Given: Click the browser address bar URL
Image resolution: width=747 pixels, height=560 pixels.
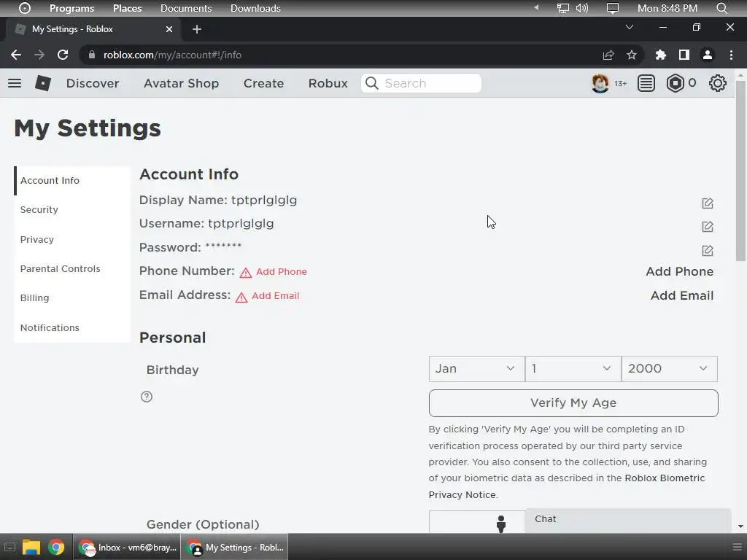Looking at the screenshot, I should 172,55.
